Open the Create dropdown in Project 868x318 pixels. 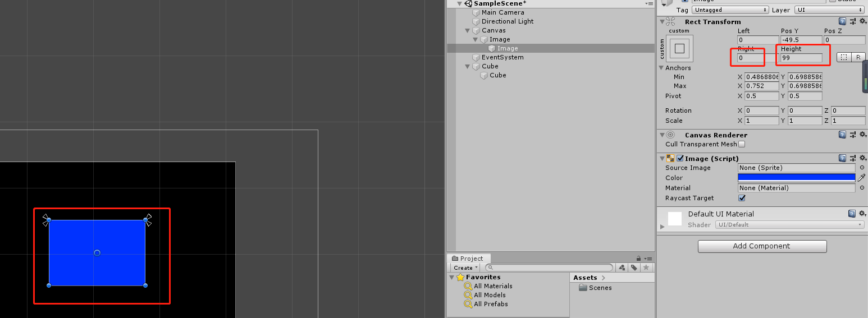[x=466, y=268]
